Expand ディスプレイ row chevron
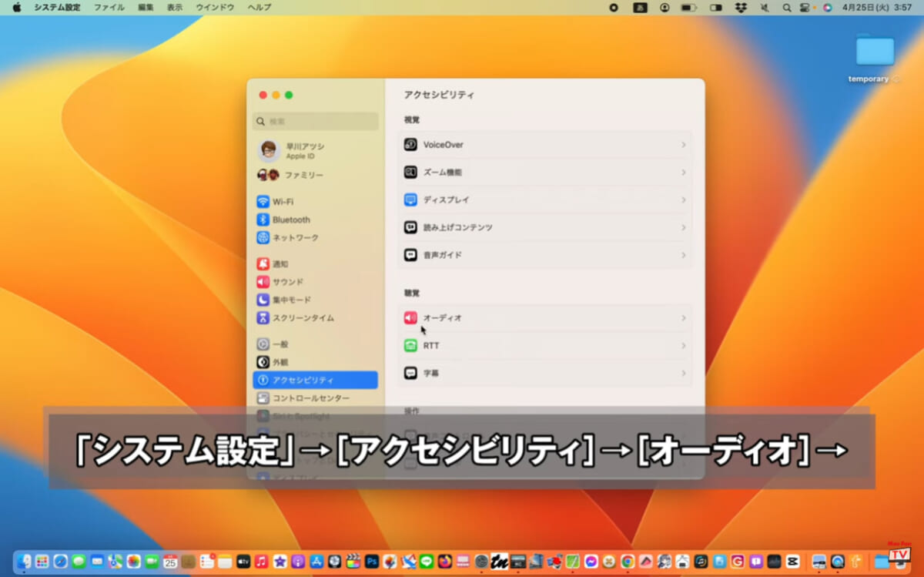The height and width of the screenshot is (577, 924). [x=683, y=200]
